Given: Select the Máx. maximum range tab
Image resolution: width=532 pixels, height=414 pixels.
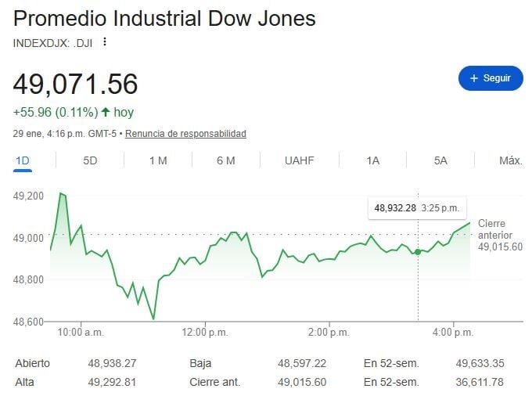Looking at the screenshot, I should click(x=510, y=160).
